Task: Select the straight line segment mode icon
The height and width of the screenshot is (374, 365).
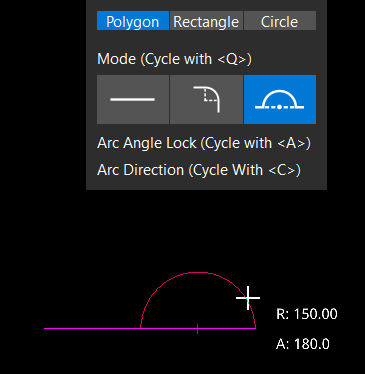Action: [x=133, y=99]
